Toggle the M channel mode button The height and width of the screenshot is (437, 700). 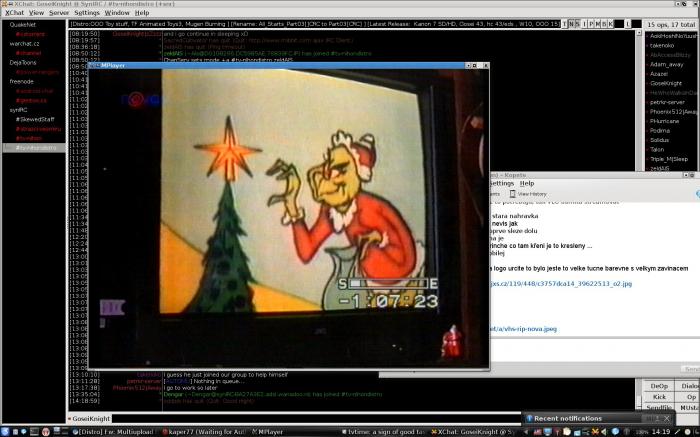coord(598,24)
